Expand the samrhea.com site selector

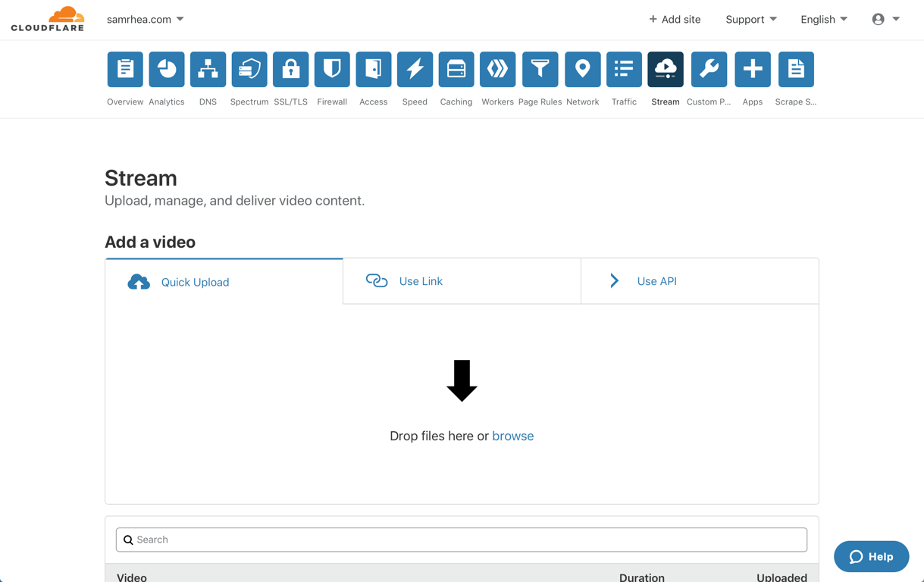click(x=146, y=19)
